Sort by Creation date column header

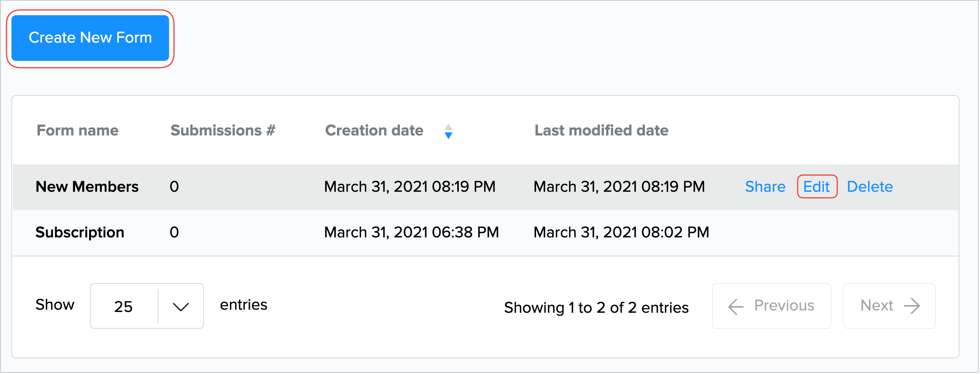click(x=374, y=131)
